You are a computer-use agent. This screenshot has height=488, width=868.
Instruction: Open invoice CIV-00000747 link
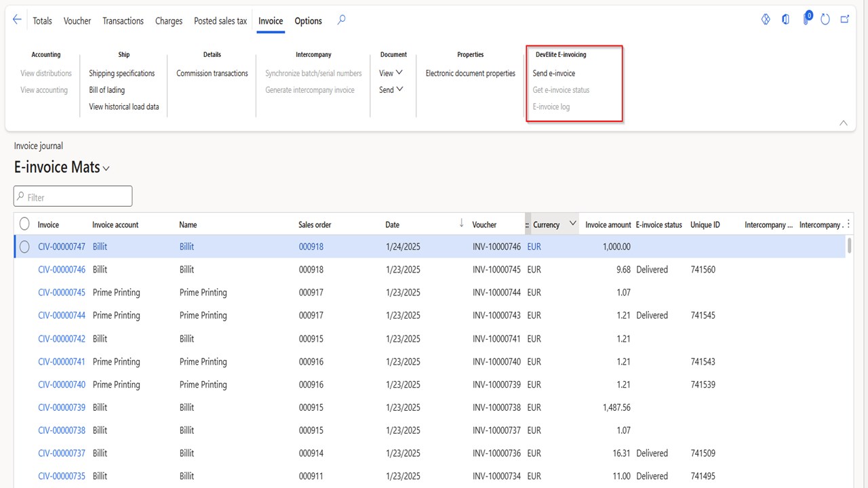(x=62, y=247)
